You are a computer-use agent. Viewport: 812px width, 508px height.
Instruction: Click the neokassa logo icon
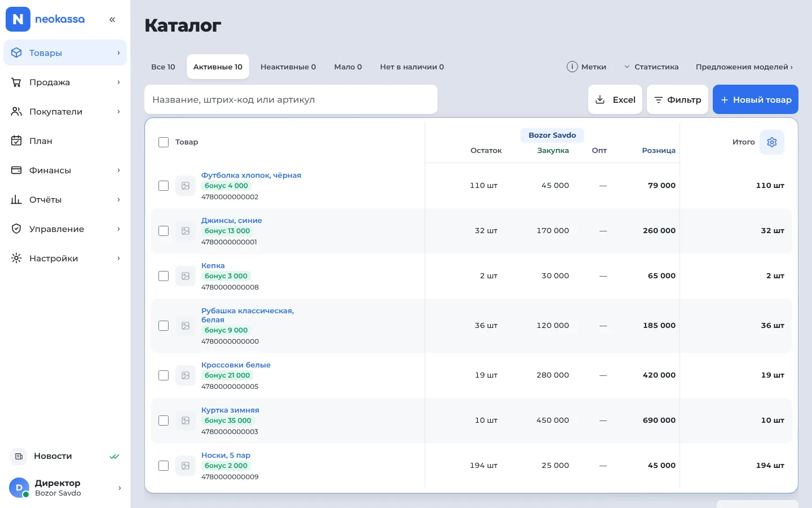18,19
